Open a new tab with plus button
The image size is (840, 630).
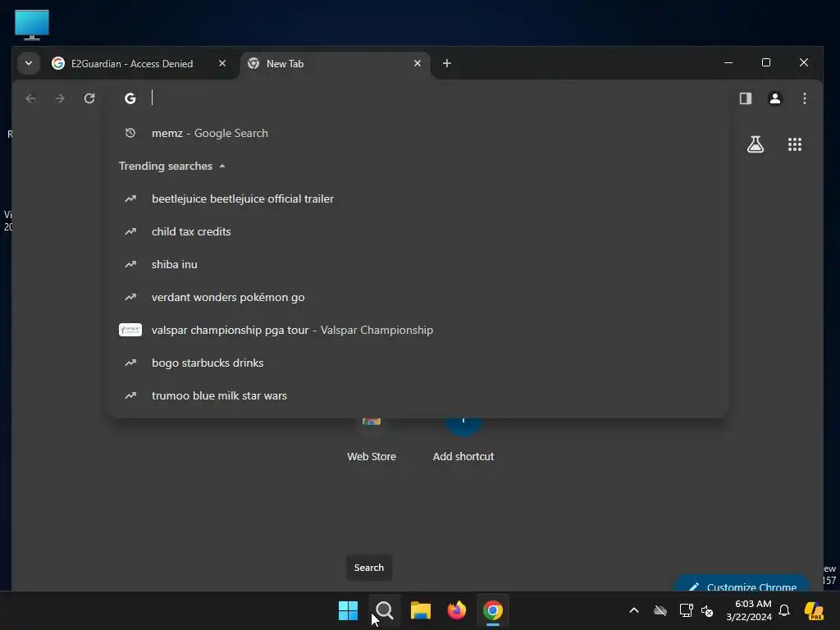(x=447, y=63)
